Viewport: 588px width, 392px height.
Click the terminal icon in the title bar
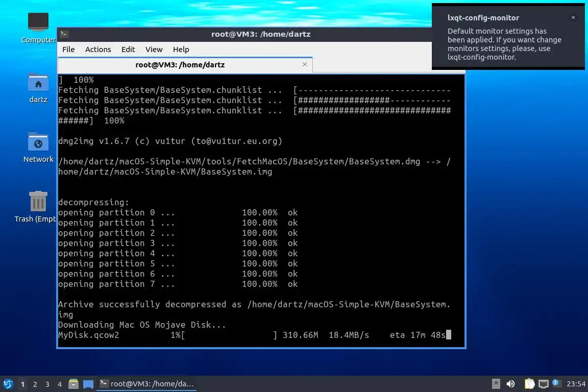pyautogui.click(x=64, y=34)
